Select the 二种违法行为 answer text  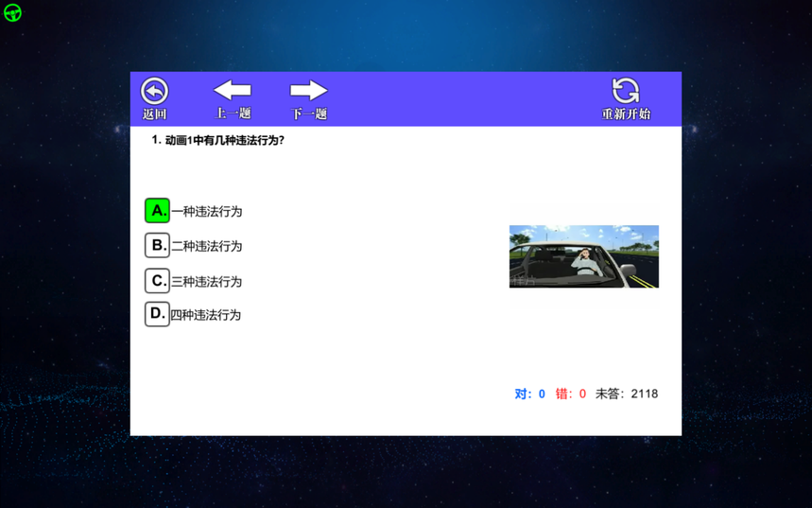(x=207, y=247)
